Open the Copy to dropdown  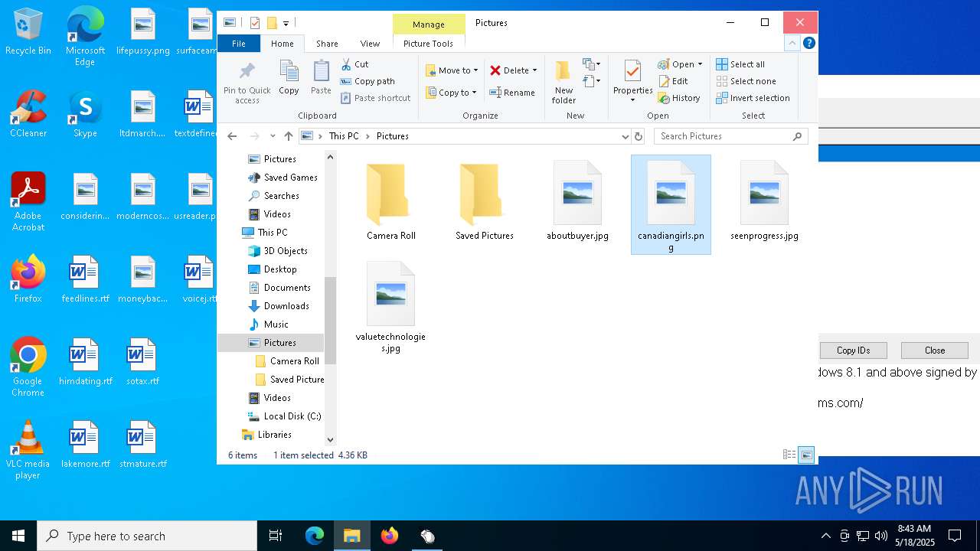451,93
